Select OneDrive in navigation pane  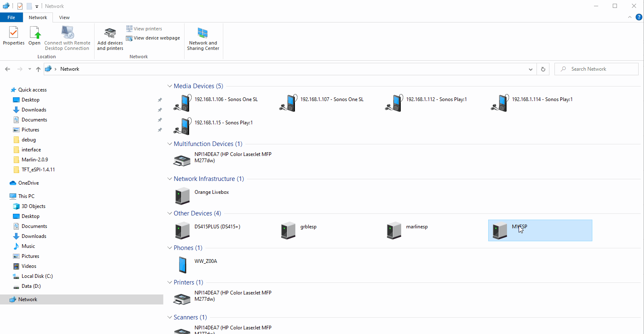(28, 183)
